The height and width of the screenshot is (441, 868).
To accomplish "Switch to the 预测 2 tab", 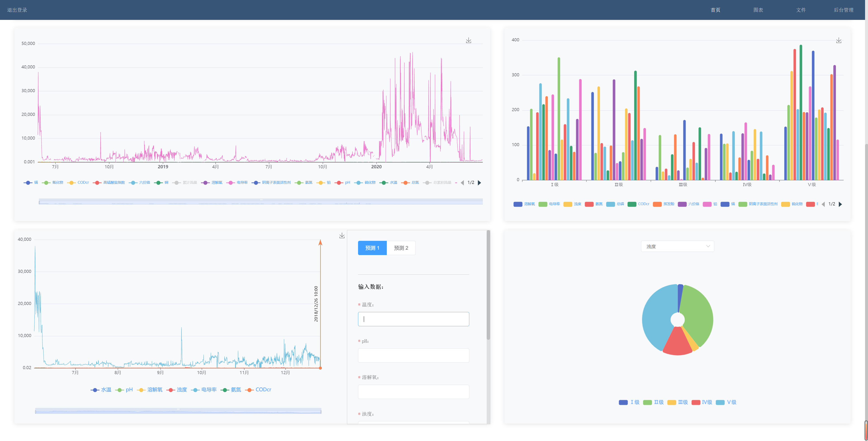I will click(x=401, y=248).
